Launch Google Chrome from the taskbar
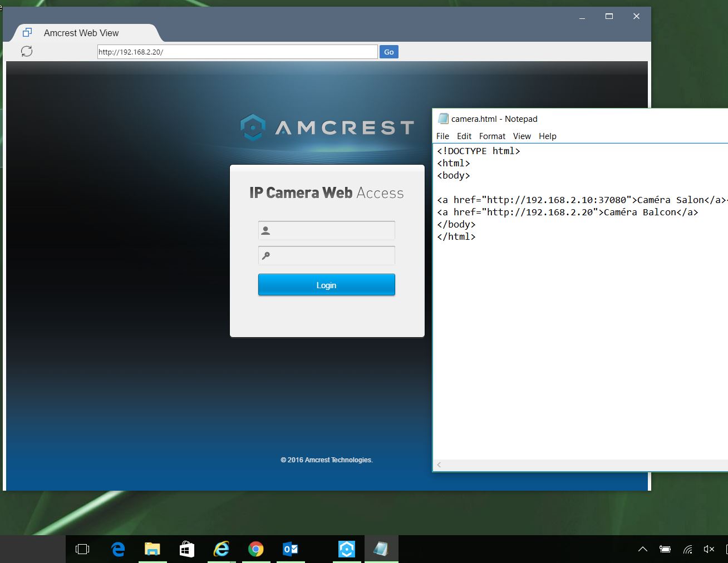The height and width of the screenshot is (563, 728). point(256,549)
